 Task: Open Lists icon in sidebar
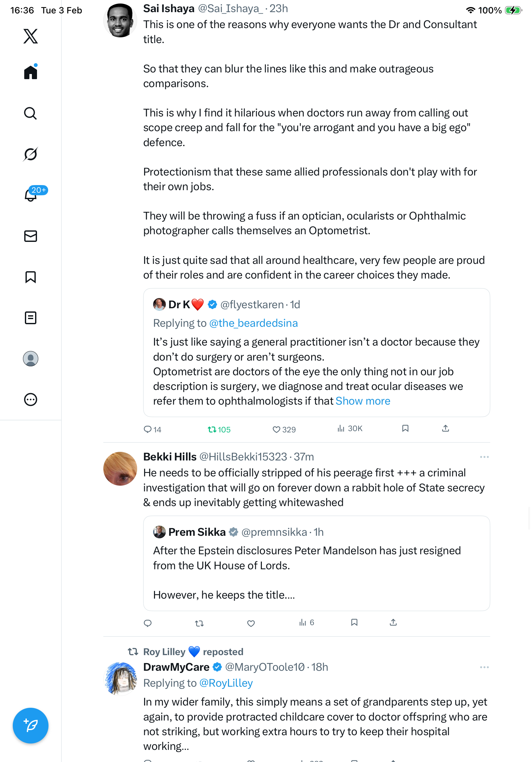[31, 317]
